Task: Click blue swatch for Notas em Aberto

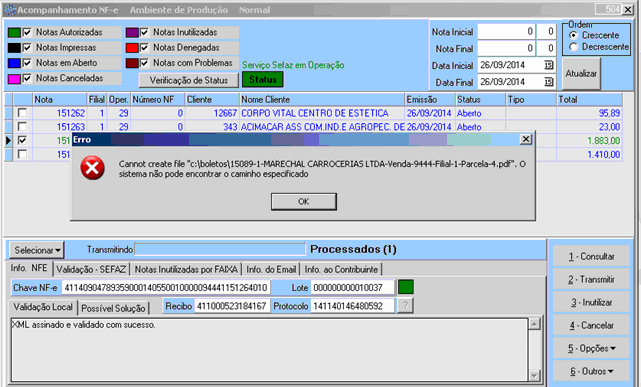Action: (14, 63)
